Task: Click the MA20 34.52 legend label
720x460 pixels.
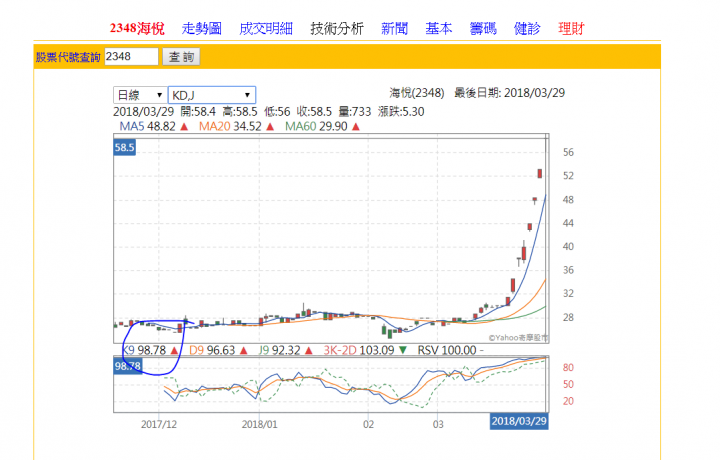Action: pos(230,126)
